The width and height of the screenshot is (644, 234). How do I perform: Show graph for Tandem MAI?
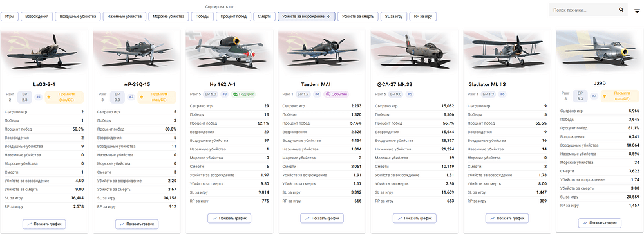point(322,219)
